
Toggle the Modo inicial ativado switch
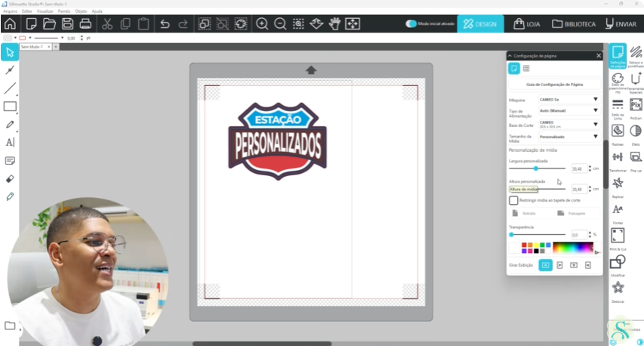411,24
